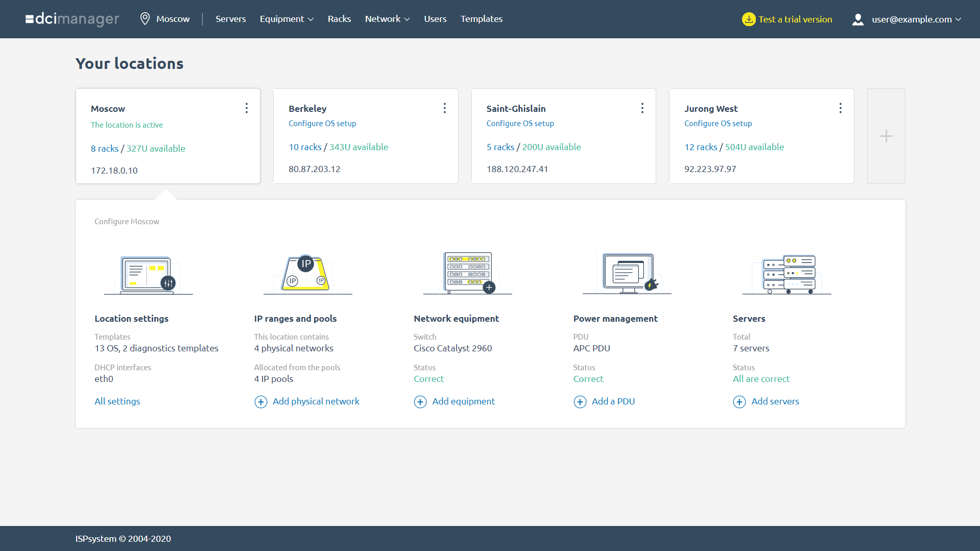Open the Templates section

(x=481, y=19)
